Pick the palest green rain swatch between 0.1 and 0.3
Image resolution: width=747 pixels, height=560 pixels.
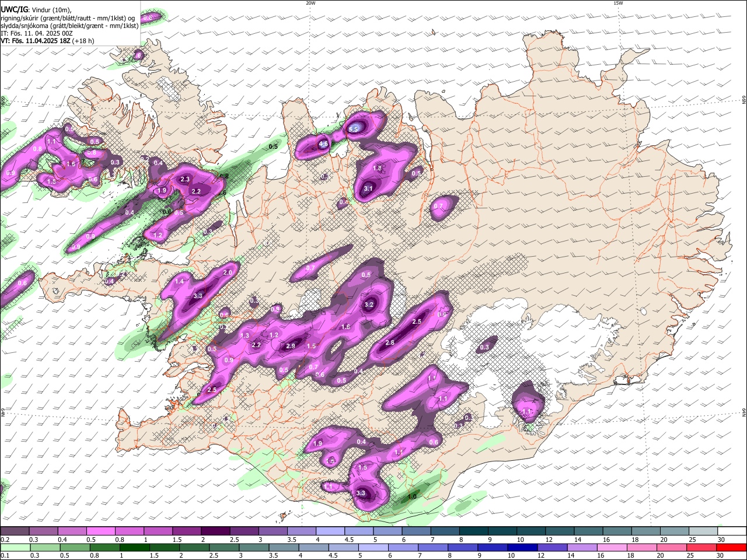pyautogui.click(x=15, y=547)
